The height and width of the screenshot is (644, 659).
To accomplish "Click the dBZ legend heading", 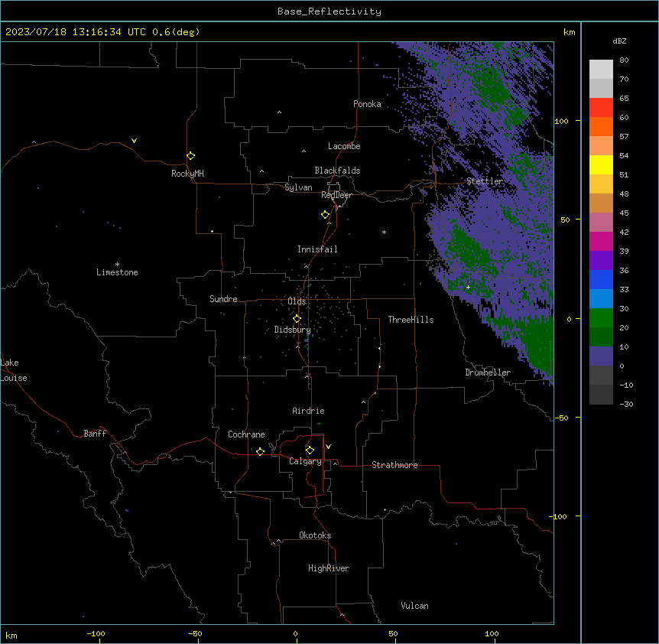I will coord(619,41).
